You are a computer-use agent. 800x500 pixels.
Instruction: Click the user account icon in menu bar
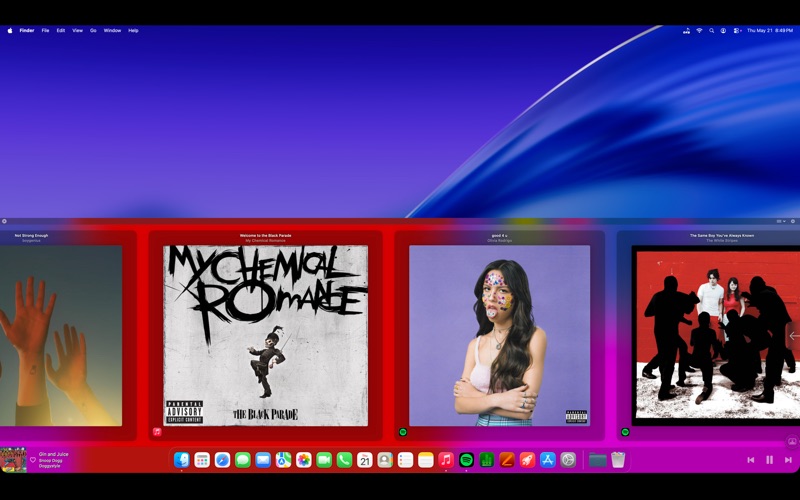pyautogui.click(x=723, y=31)
